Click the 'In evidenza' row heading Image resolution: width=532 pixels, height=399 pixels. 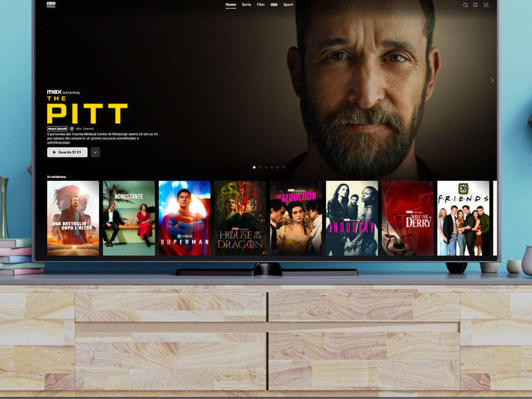pyautogui.click(x=56, y=177)
